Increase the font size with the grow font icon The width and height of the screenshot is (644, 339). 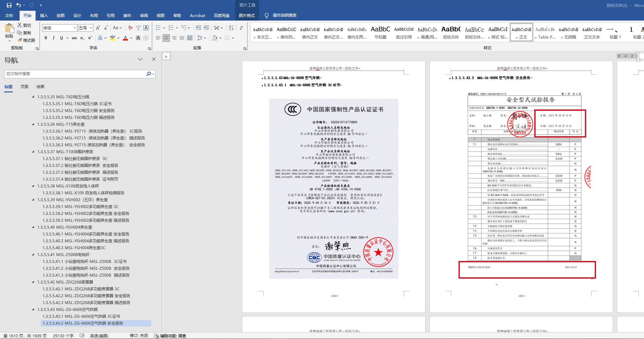click(x=98, y=28)
